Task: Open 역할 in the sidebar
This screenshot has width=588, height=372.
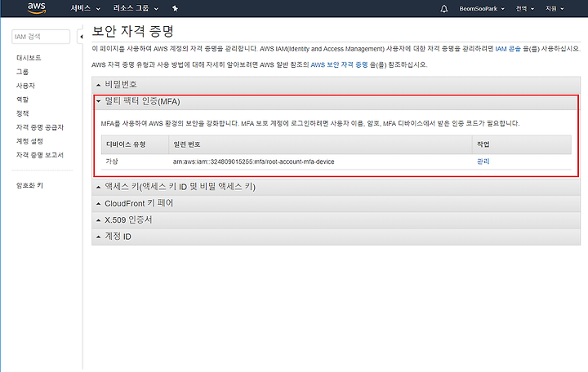Action: click(x=22, y=100)
